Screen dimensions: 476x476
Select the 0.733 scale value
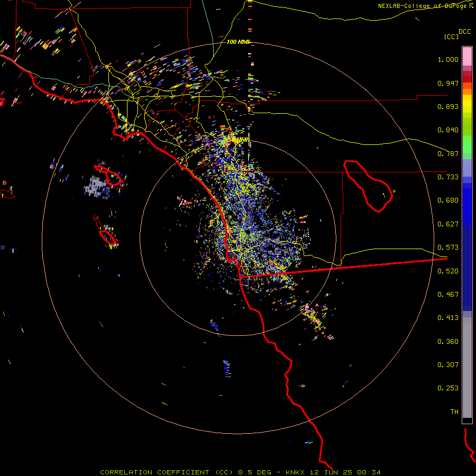coord(448,177)
